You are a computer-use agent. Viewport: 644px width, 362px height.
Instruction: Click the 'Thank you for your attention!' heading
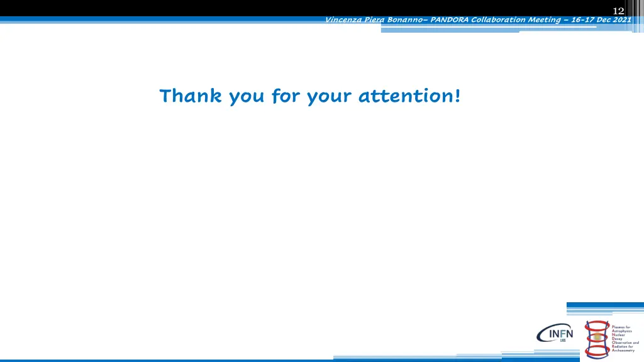point(310,96)
